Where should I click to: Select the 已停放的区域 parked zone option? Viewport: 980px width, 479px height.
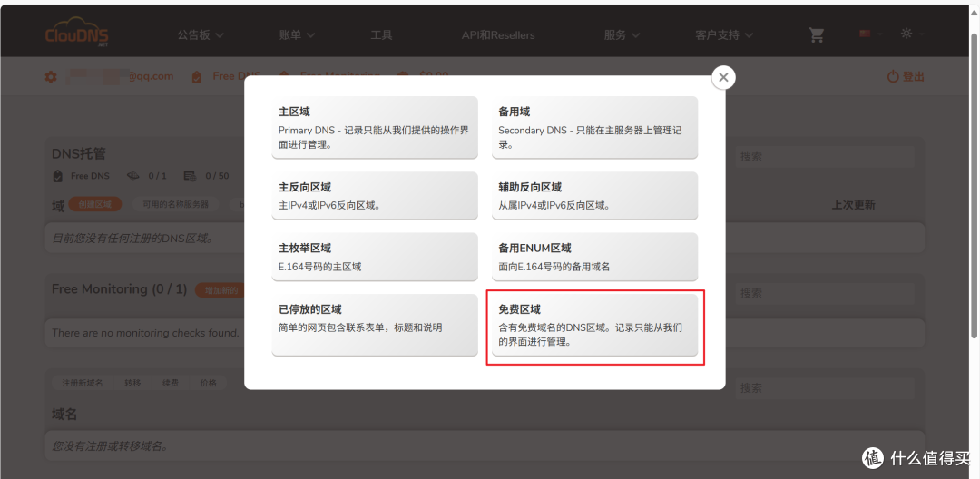point(375,325)
